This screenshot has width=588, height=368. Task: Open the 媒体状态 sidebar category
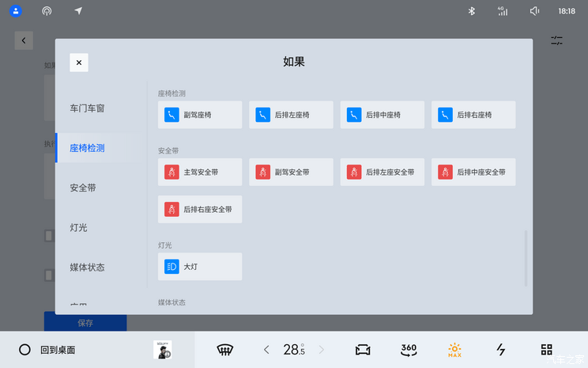(x=87, y=267)
